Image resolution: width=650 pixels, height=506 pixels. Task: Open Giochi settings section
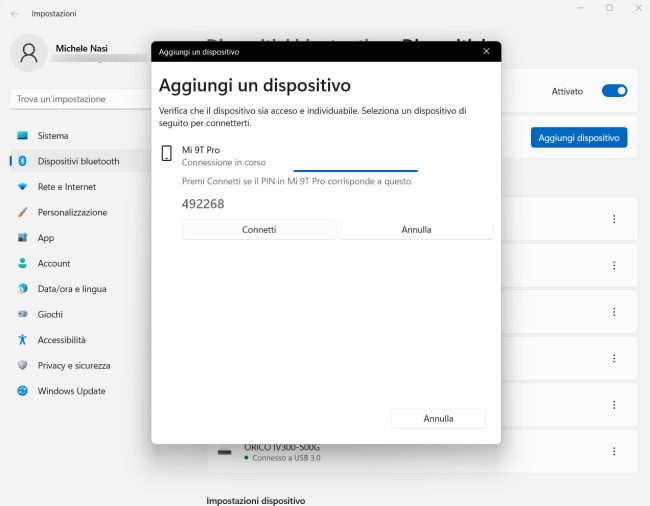tap(50, 314)
